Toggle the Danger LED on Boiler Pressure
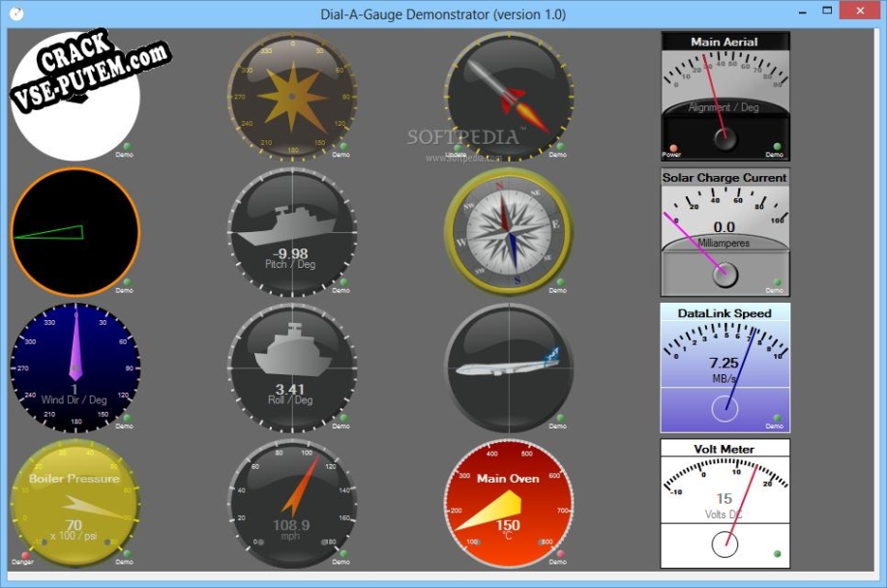887x588 pixels. [x=25, y=555]
